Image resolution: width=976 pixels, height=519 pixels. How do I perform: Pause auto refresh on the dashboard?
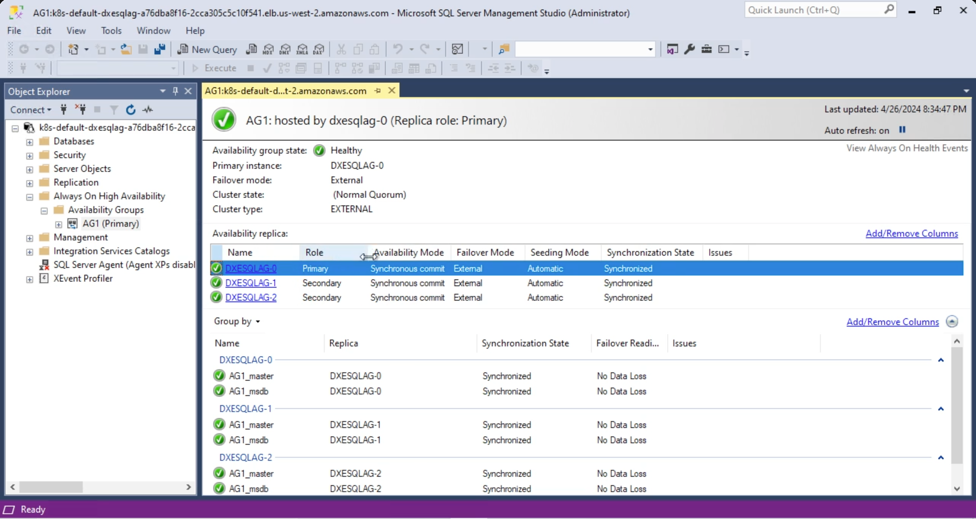(902, 130)
